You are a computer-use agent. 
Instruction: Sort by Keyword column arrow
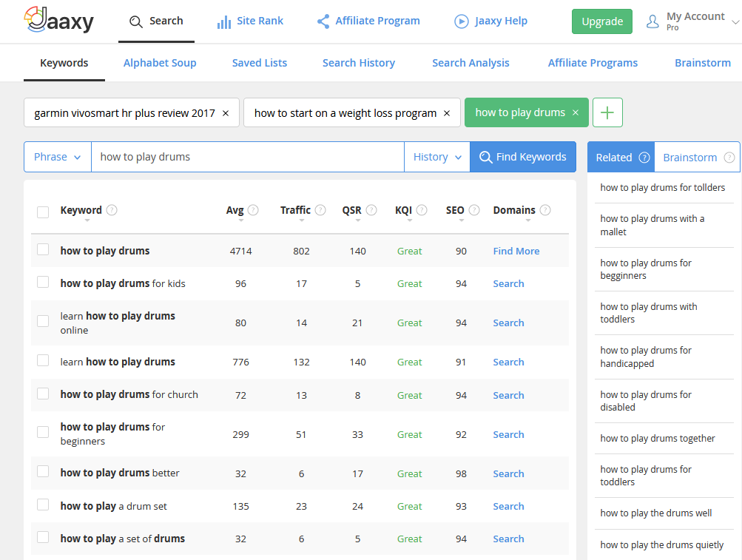coord(87,220)
